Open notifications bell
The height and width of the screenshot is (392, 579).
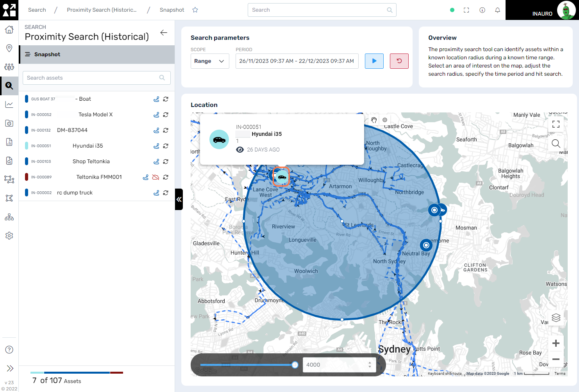coord(498,10)
